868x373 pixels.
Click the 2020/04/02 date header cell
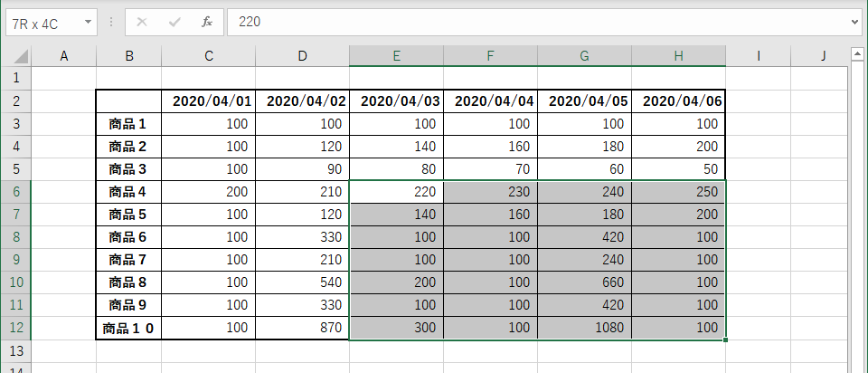point(302,100)
